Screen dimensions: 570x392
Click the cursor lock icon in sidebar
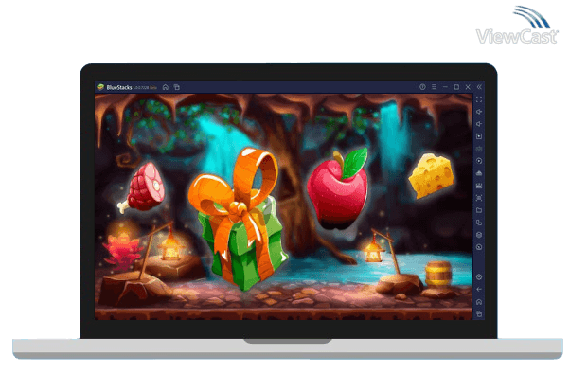[x=479, y=136]
